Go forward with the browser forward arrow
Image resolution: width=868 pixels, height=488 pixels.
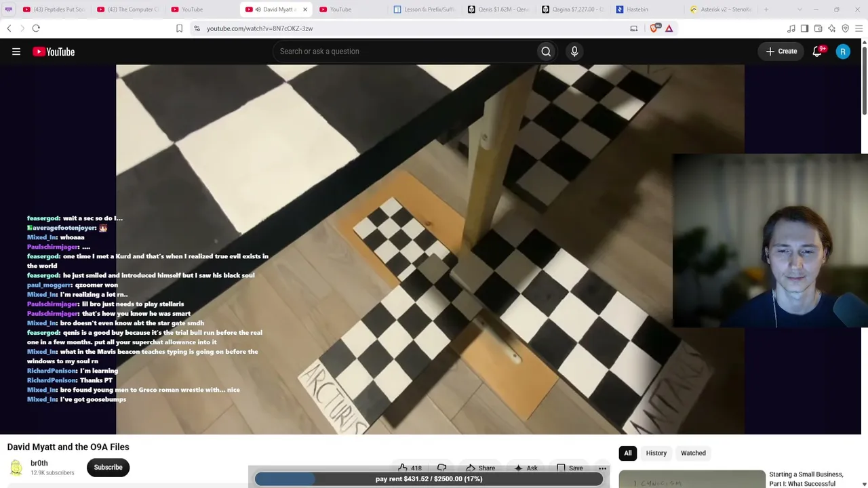(22, 28)
